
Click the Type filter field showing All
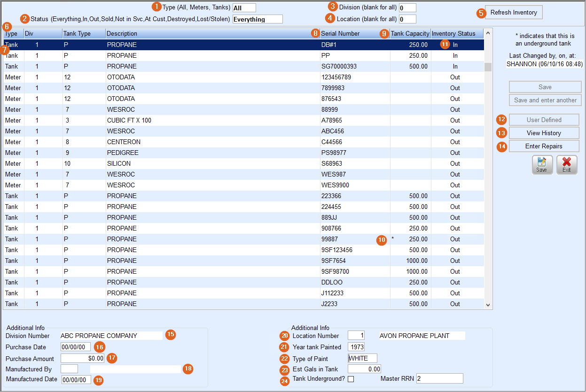[x=244, y=8]
